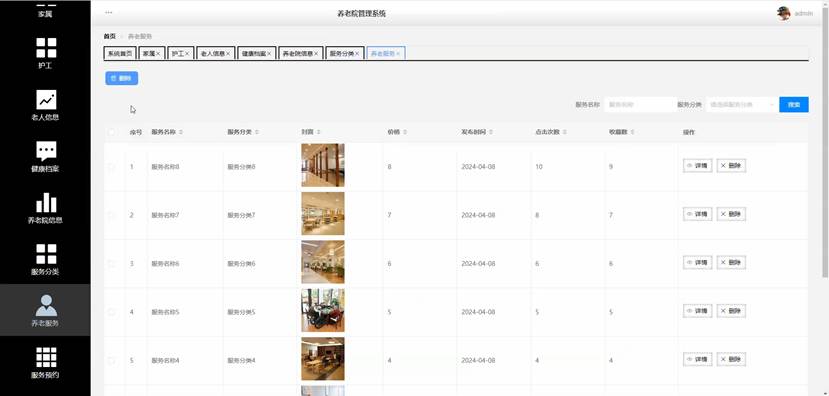The width and height of the screenshot is (829, 396).
Task: Click the 首页 breadcrumb link
Action: click(109, 36)
